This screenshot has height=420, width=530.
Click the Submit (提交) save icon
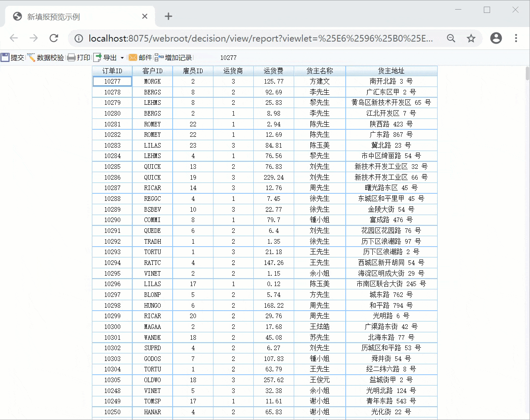tap(5, 57)
